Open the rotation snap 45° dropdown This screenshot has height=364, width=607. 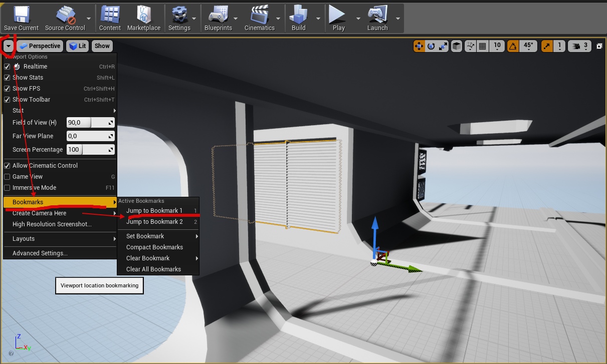point(528,46)
